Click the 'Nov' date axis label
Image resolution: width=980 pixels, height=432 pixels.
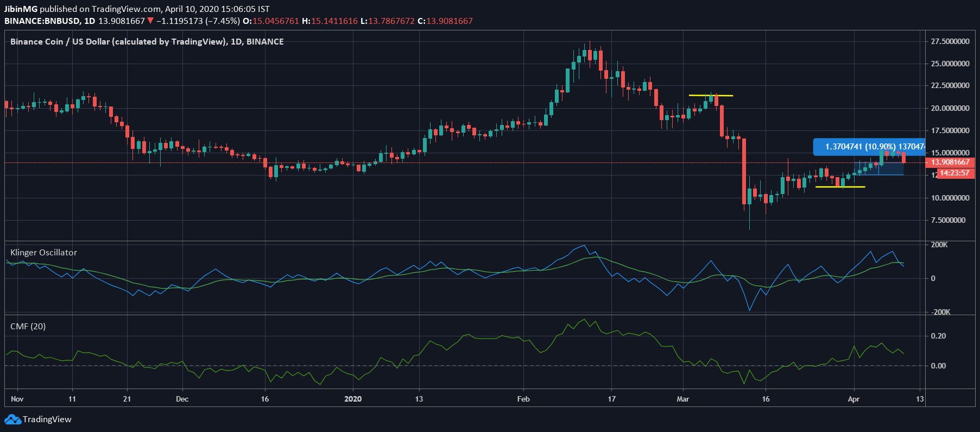pos(17,399)
